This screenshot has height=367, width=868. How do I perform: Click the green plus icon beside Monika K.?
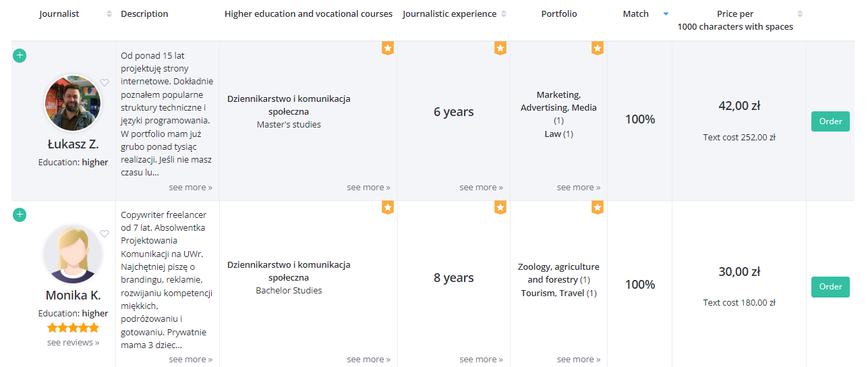pyautogui.click(x=20, y=215)
